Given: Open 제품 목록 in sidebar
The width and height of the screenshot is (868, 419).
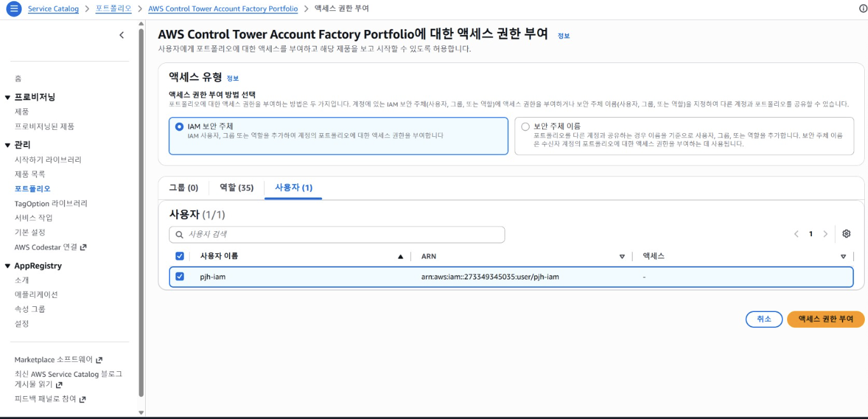Looking at the screenshot, I should [30, 174].
